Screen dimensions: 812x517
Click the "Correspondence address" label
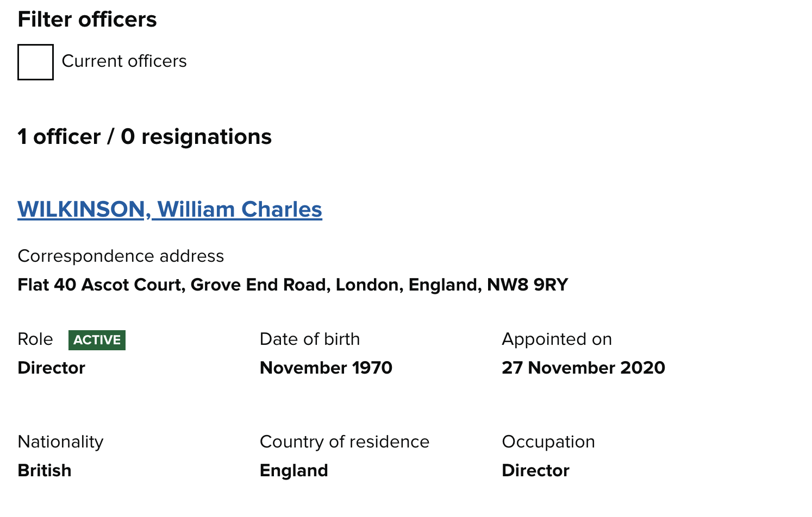[x=121, y=256]
